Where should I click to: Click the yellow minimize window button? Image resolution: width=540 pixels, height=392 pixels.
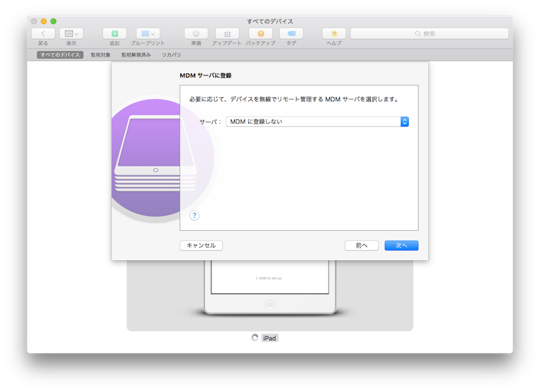pos(44,21)
